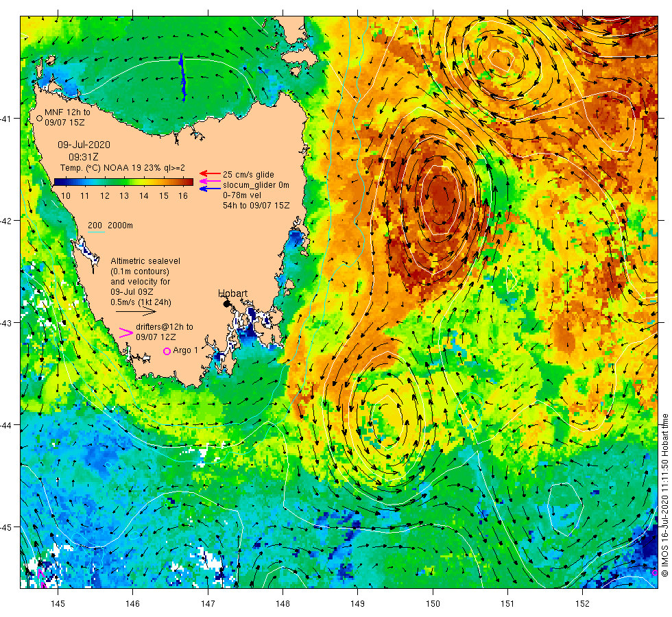Click the warm eddy centre near 150E, 42S
Image resolution: width=672 pixels, height=617 pixels.
[440, 199]
